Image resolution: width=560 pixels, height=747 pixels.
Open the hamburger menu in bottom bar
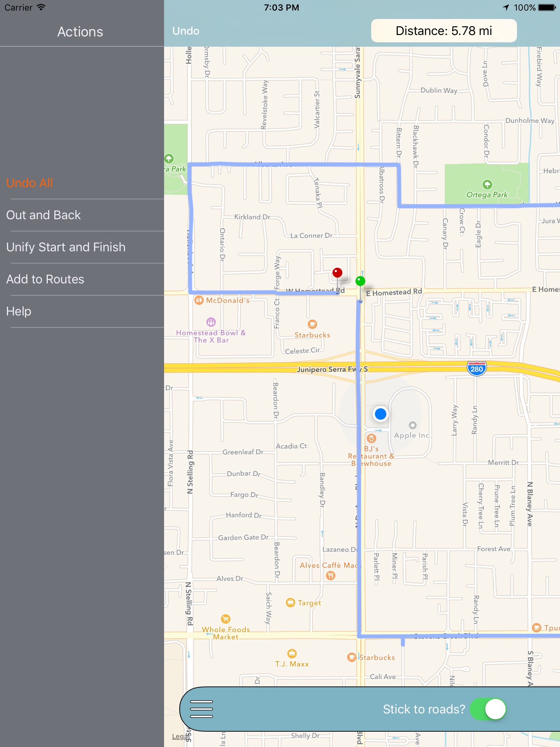[x=201, y=709]
